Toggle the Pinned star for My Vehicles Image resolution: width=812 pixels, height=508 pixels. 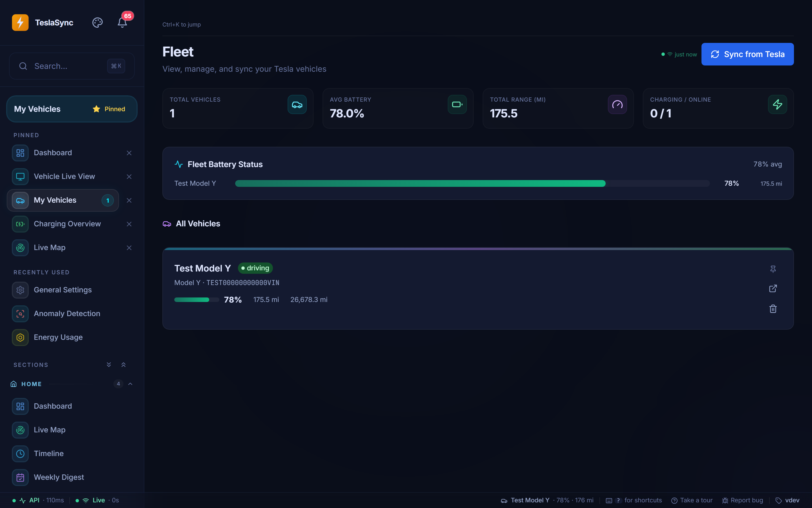pos(109,109)
